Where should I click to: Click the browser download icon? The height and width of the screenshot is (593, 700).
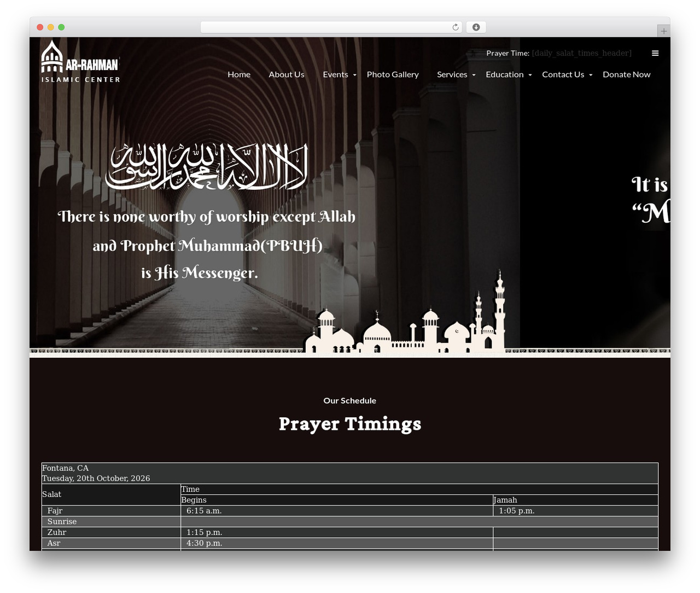[x=476, y=27]
